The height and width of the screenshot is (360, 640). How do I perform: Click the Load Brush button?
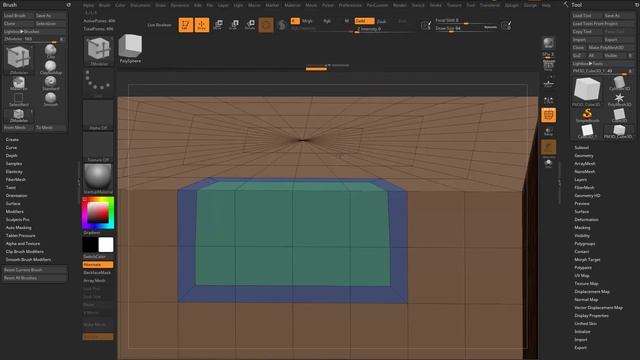tap(18, 16)
